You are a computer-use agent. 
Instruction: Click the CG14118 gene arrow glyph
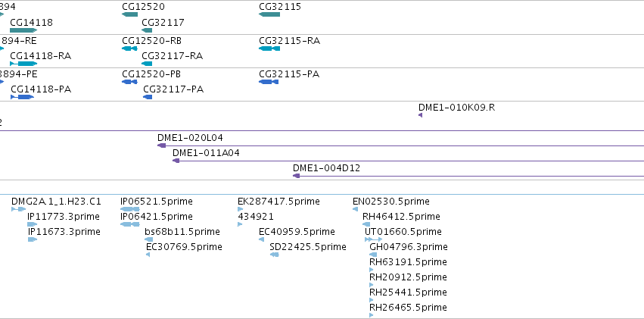click(x=23, y=30)
